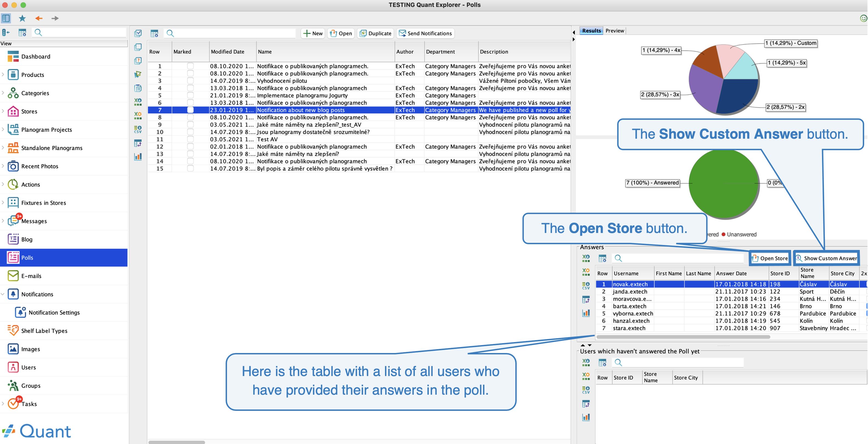Expand the Tasks tree node

pos(3,403)
